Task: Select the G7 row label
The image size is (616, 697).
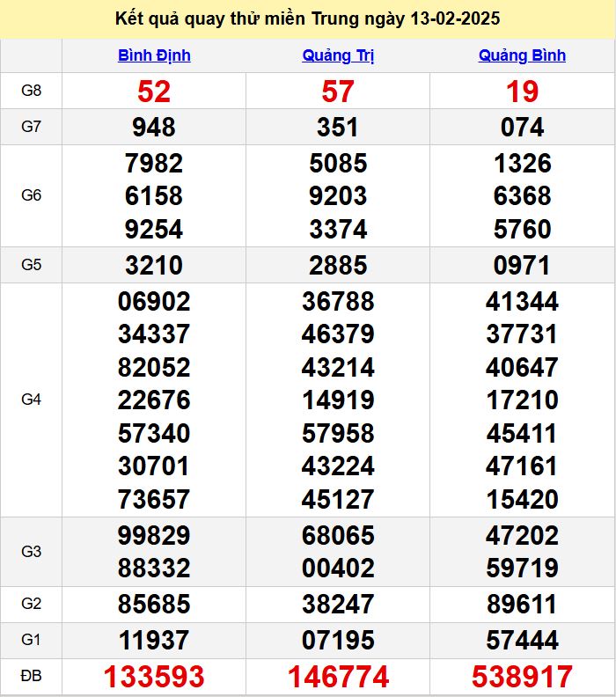Action: point(31,127)
